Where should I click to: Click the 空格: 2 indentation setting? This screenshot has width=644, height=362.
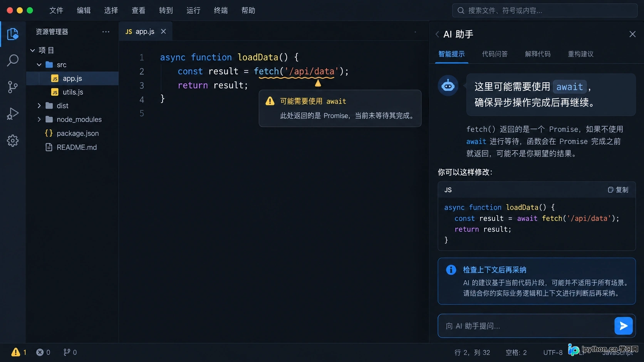coord(516,352)
